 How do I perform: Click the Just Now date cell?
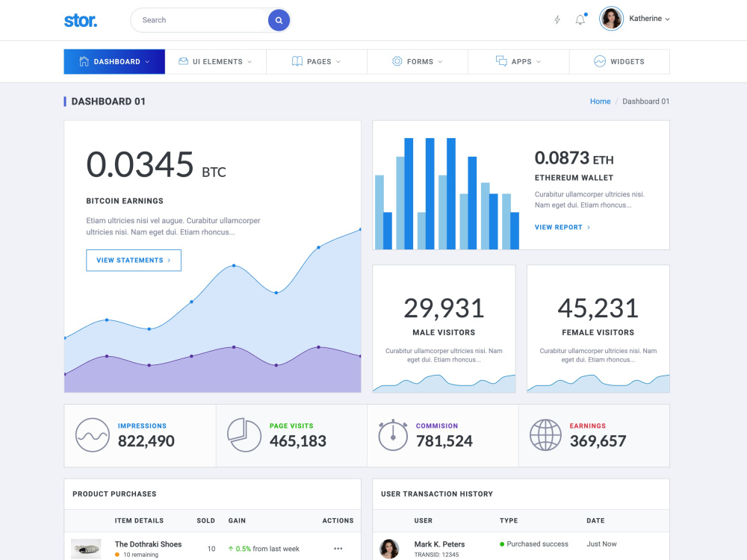click(x=601, y=544)
